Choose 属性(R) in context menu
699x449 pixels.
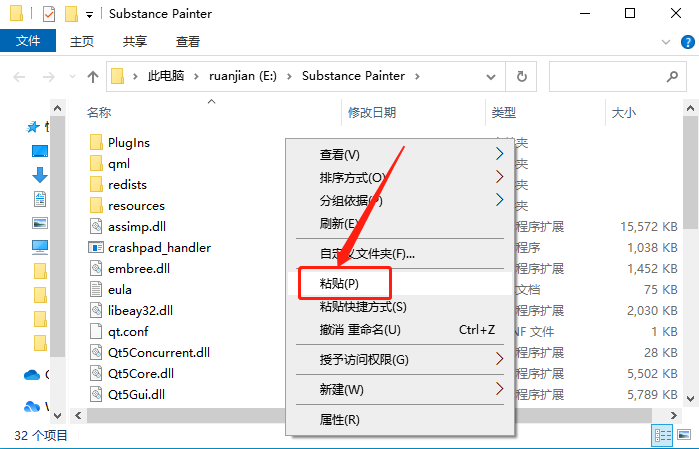pyautogui.click(x=400, y=420)
